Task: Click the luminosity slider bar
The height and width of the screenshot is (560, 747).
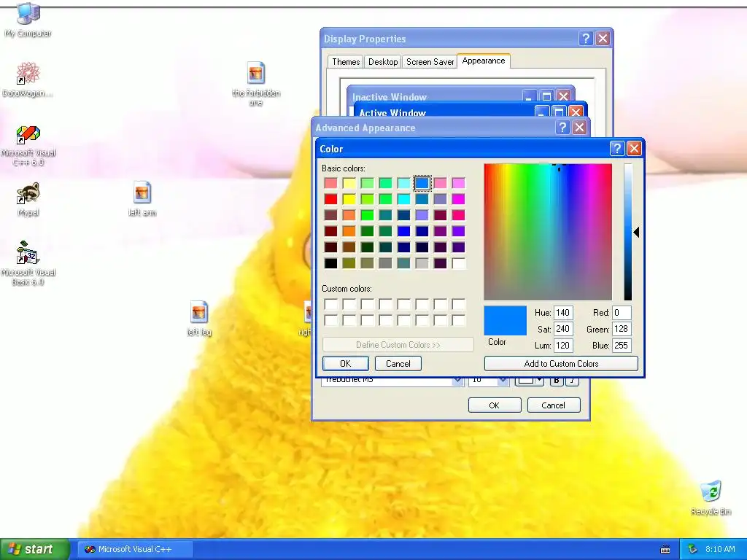Action: [628, 232]
